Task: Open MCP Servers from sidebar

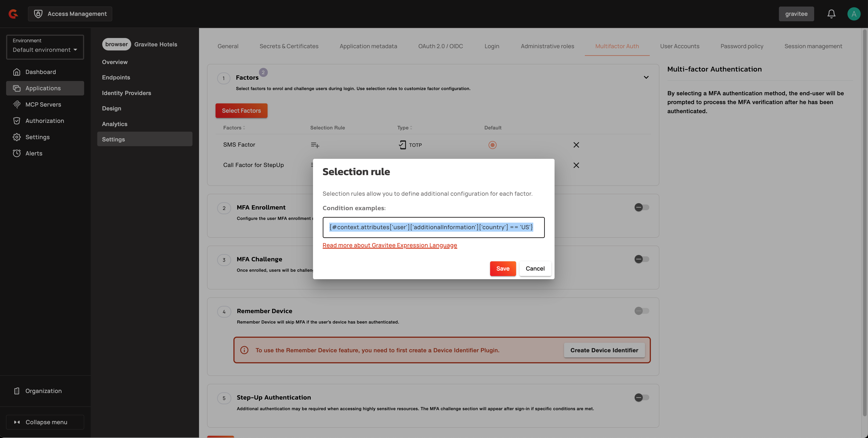Action: point(43,105)
